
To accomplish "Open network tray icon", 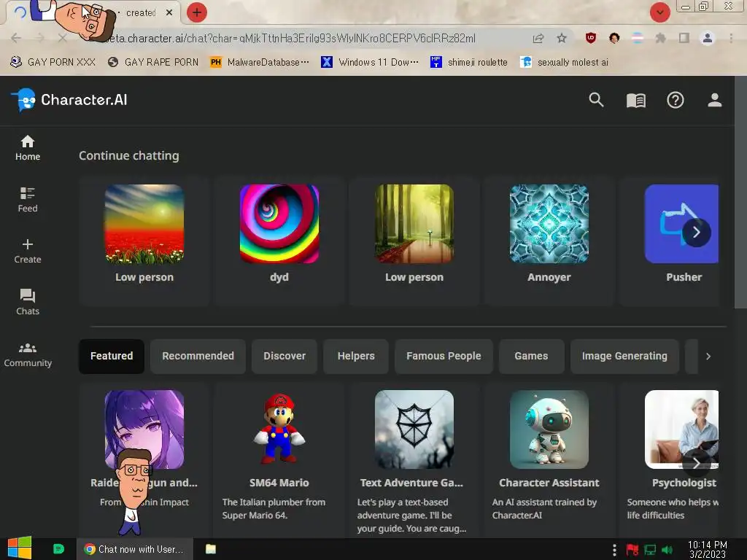I will 650,550.
